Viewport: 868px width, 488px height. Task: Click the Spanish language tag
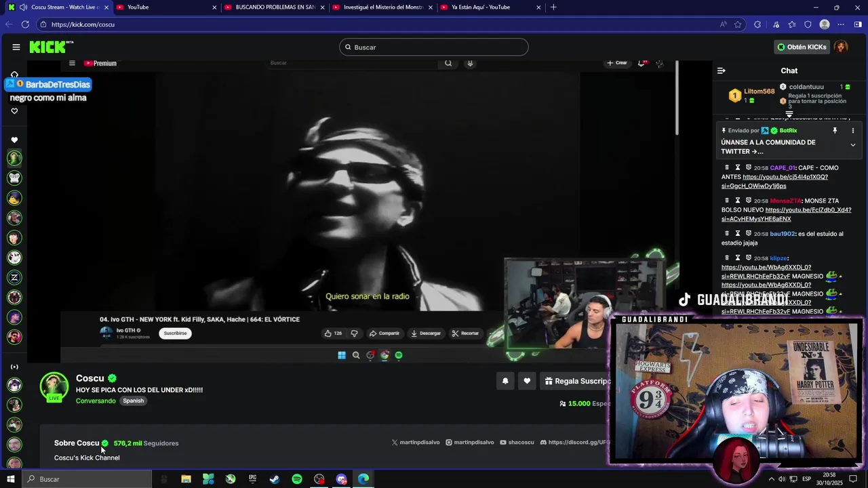(x=133, y=401)
